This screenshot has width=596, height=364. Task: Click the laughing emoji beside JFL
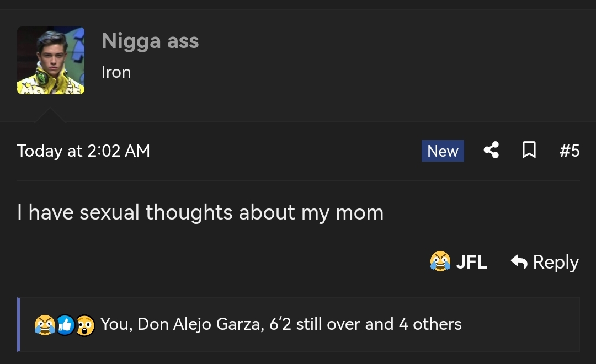440,261
